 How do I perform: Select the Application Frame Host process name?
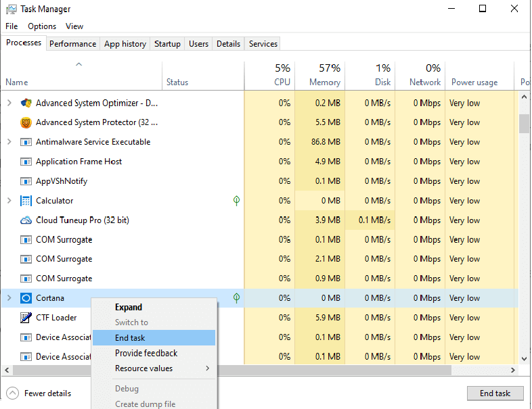click(79, 162)
